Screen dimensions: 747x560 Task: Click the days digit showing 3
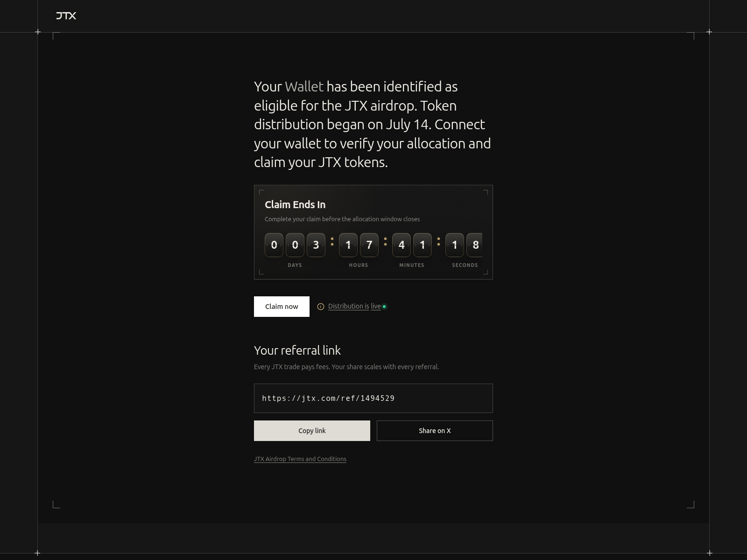[x=316, y=245]
